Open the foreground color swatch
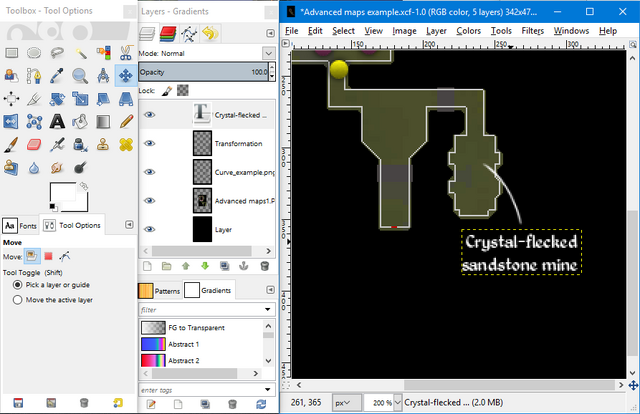640x414 pixels. click(x=62, y=192)
